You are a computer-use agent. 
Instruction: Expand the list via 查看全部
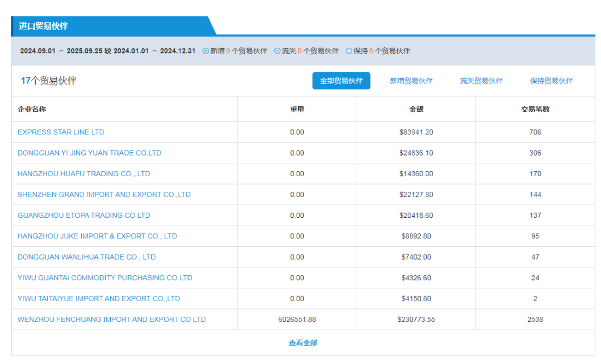coord(303,343)
